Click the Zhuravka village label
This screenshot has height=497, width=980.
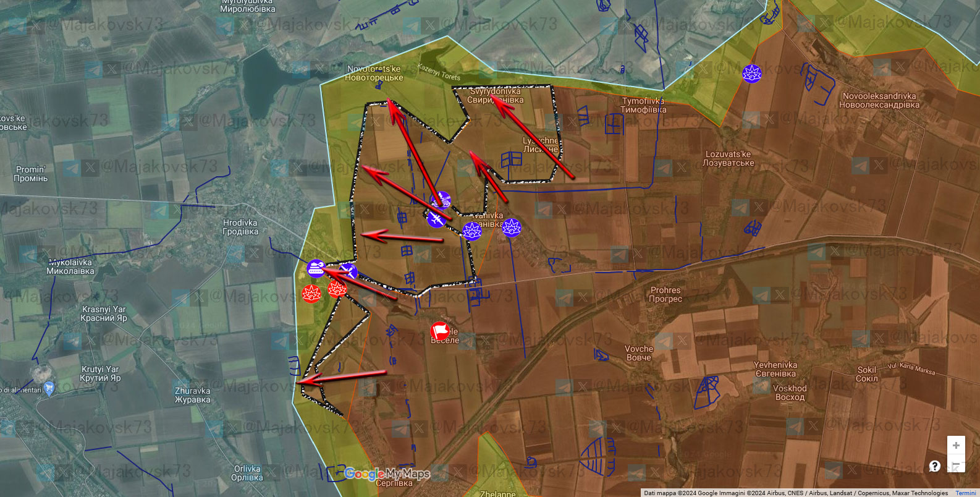tap(193, 395)
